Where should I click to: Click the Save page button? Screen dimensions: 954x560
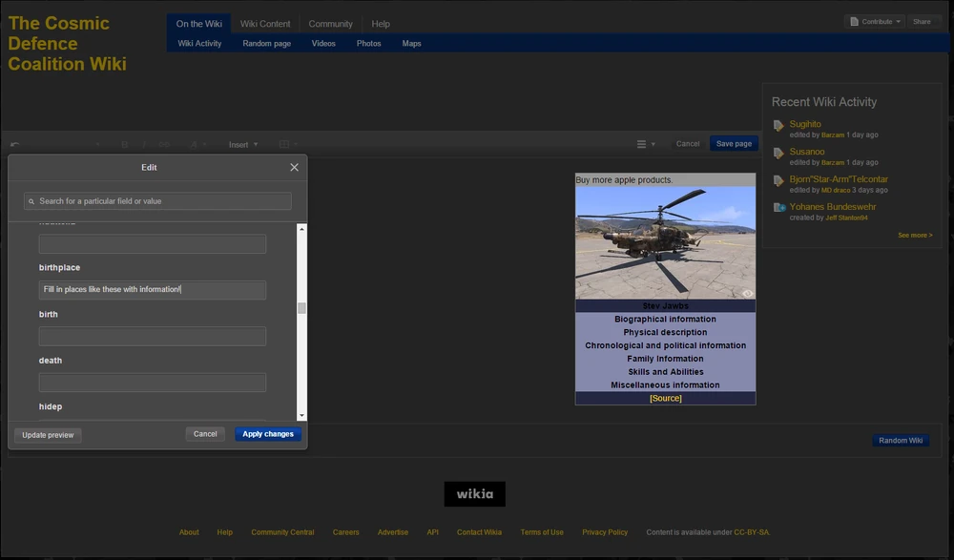[x=734, y=144]
